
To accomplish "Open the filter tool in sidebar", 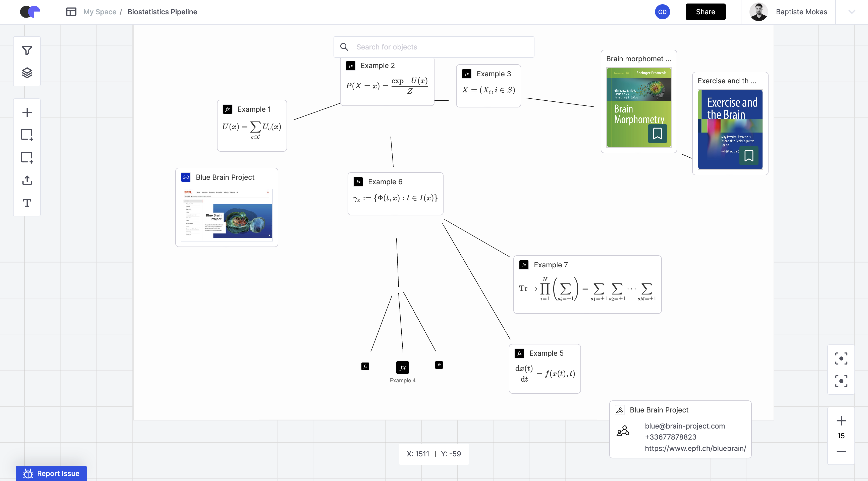I will [27, 50].
